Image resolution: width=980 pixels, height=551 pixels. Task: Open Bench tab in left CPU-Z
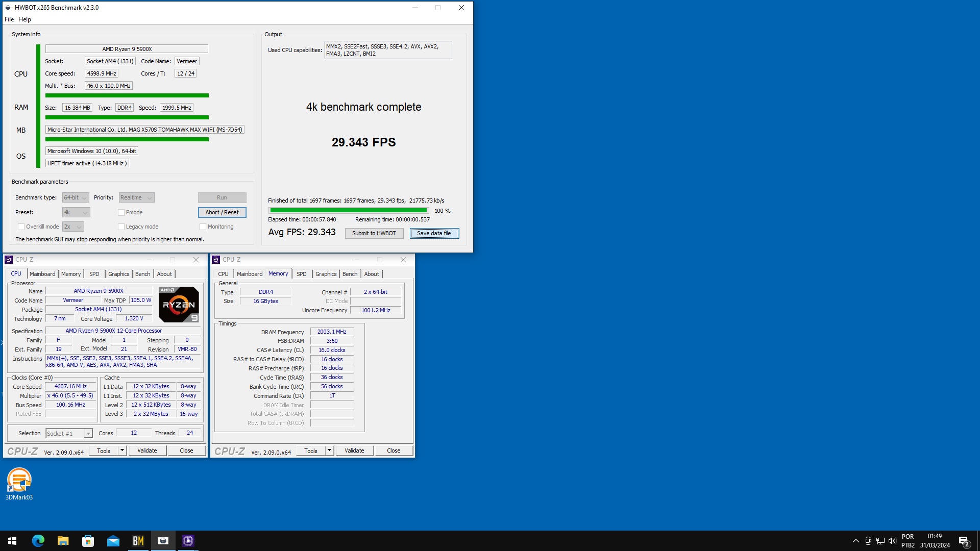(143, 274)
